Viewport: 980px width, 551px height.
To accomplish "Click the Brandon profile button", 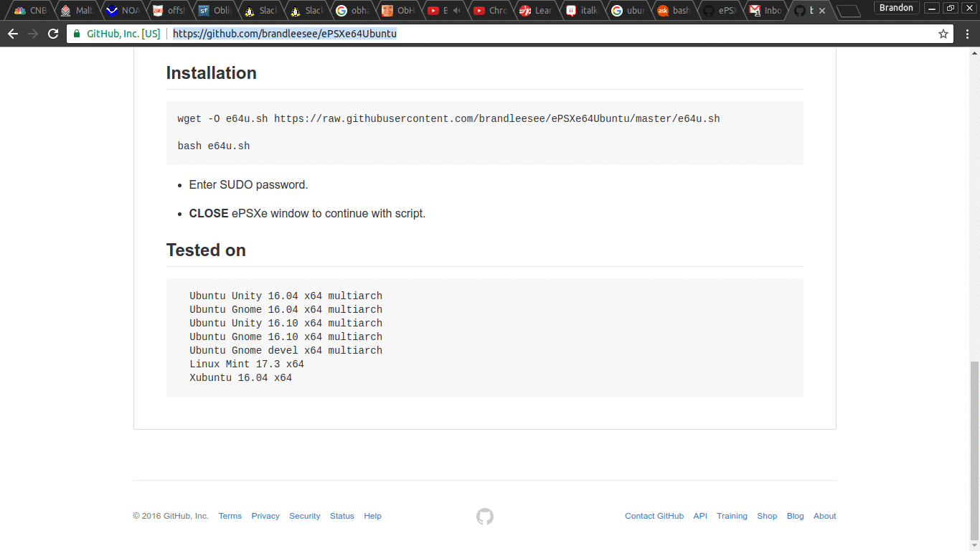I will pos(897,8).
